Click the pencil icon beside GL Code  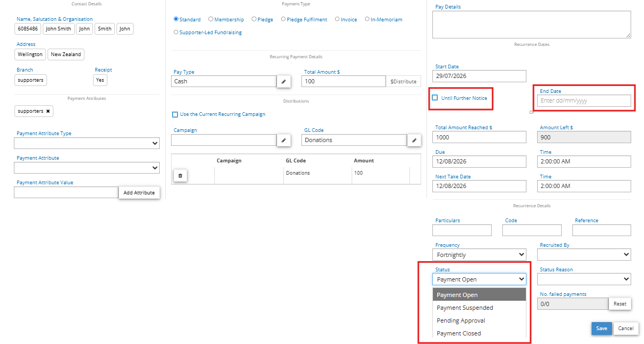[x=414, y=140]
